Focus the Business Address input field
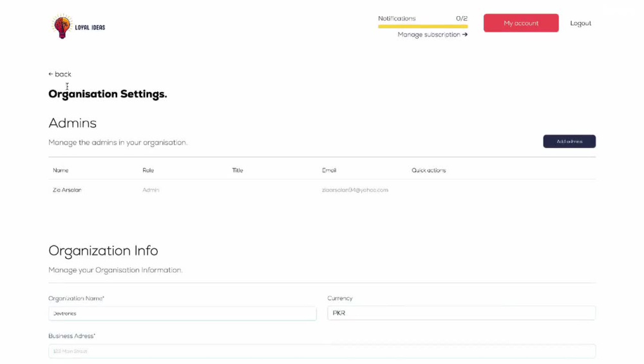 (x=322, y=351)
